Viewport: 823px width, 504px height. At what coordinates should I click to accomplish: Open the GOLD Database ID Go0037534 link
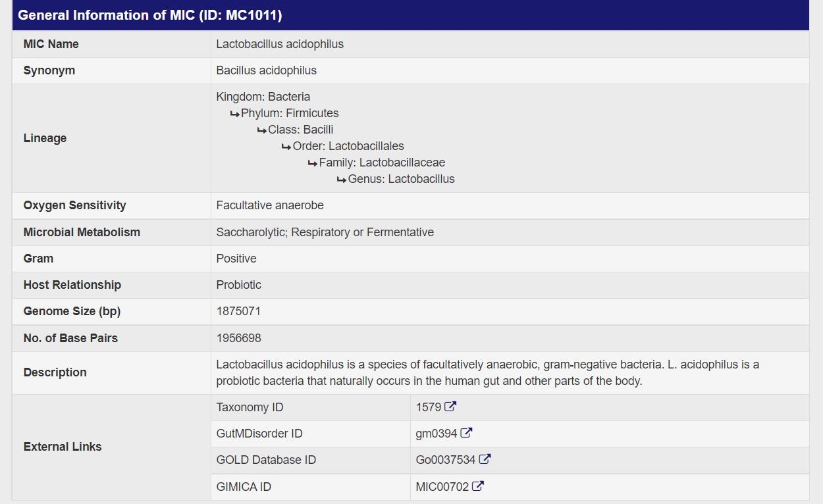tap(446, 460)
